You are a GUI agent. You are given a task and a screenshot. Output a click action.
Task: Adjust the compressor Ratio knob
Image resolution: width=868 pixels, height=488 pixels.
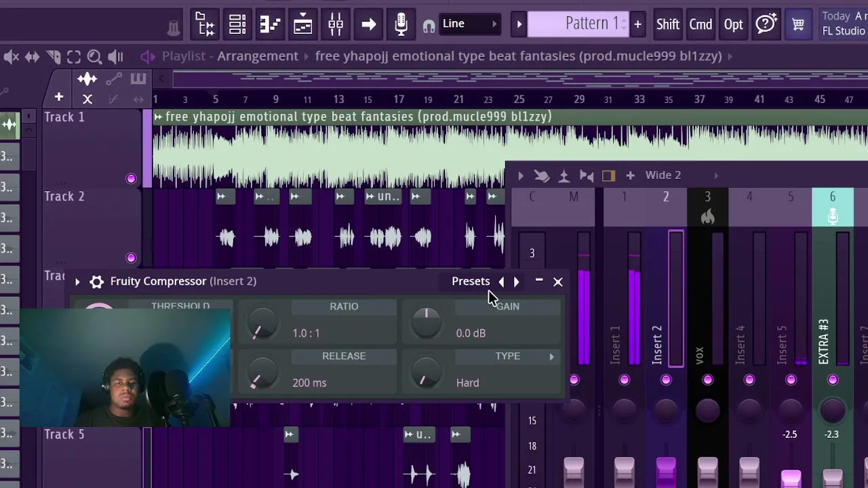click(x=262, y=323)
